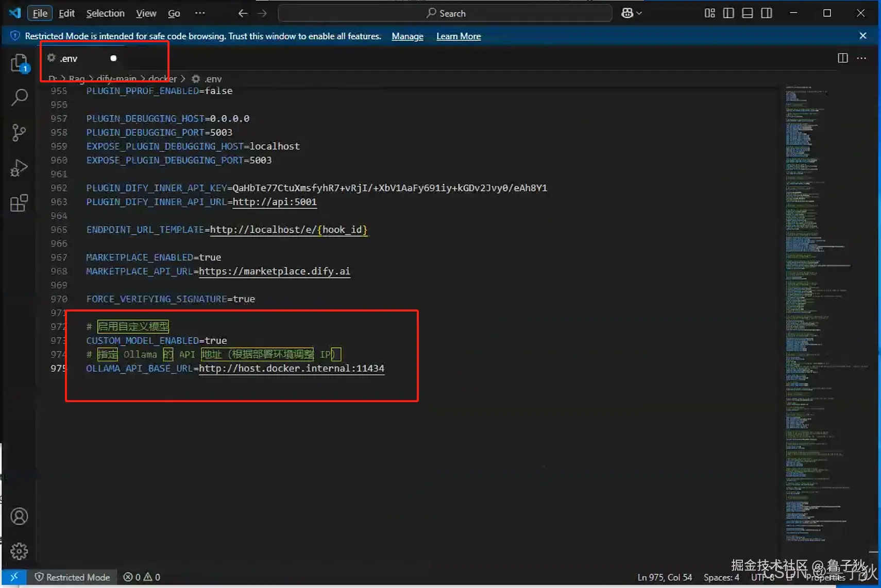Open the Copilot chat icon

tap(627, 13)
